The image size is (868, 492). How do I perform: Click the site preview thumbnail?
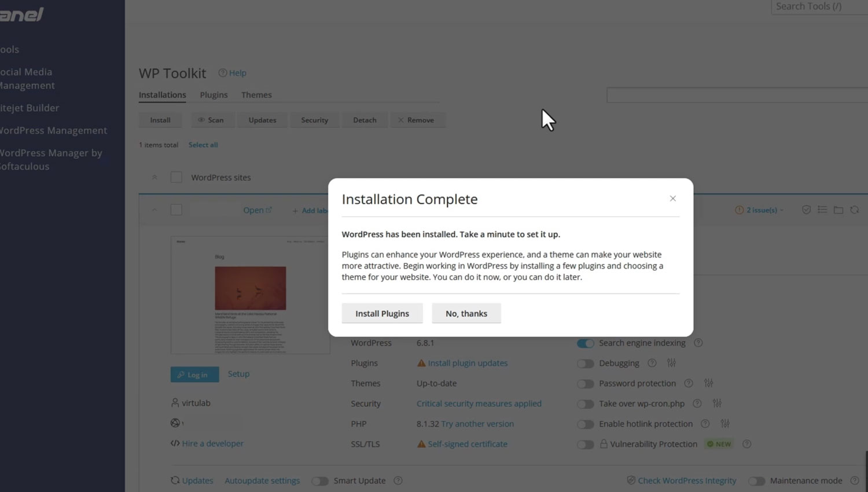point(250,295)
